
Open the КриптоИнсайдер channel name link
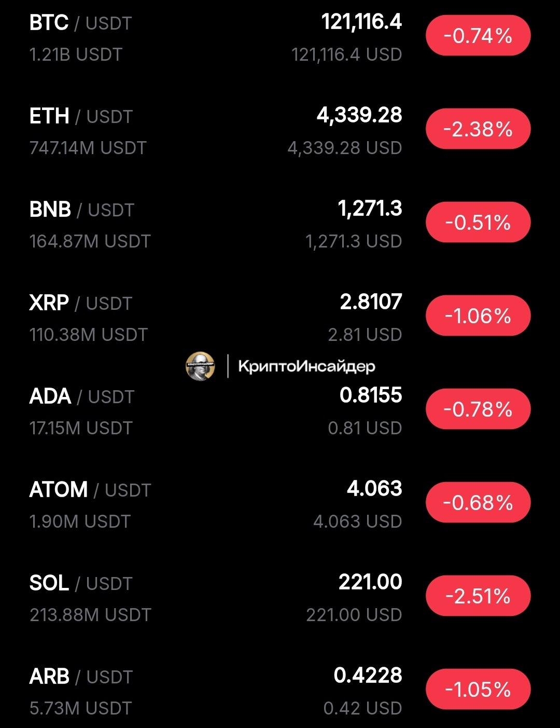[306, 366]
